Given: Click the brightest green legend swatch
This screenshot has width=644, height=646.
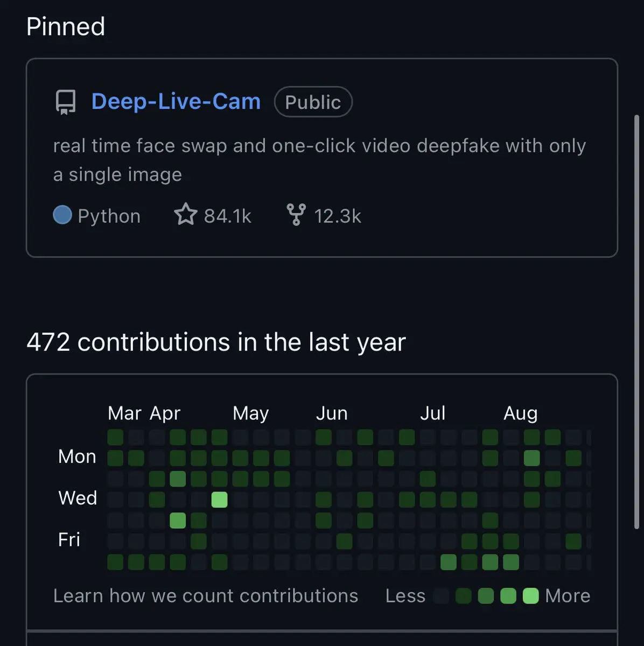Looking at the screenshot, I should tap(530, 596).
